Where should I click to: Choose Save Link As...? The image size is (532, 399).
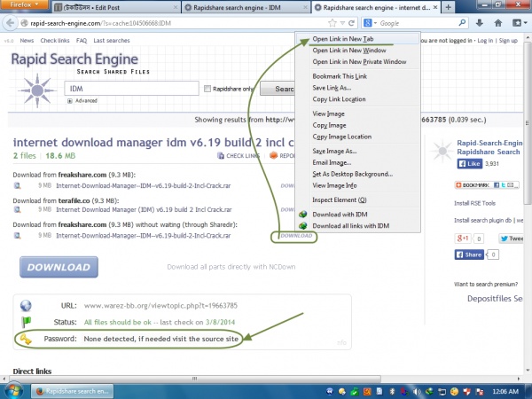[357, 88]
